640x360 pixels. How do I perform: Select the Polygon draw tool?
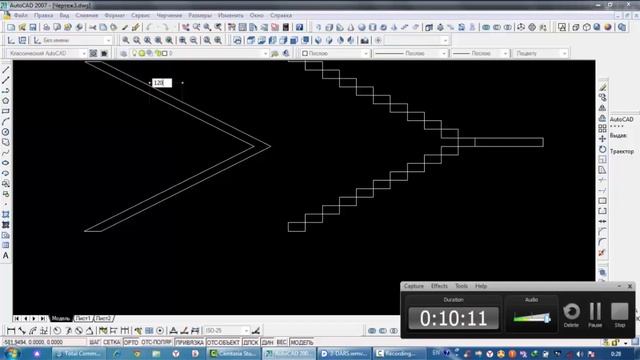6,101
